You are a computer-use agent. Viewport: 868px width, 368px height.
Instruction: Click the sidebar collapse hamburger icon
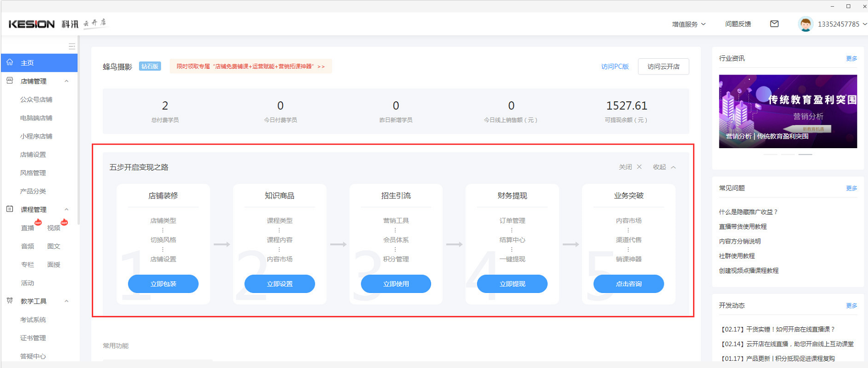72,46
